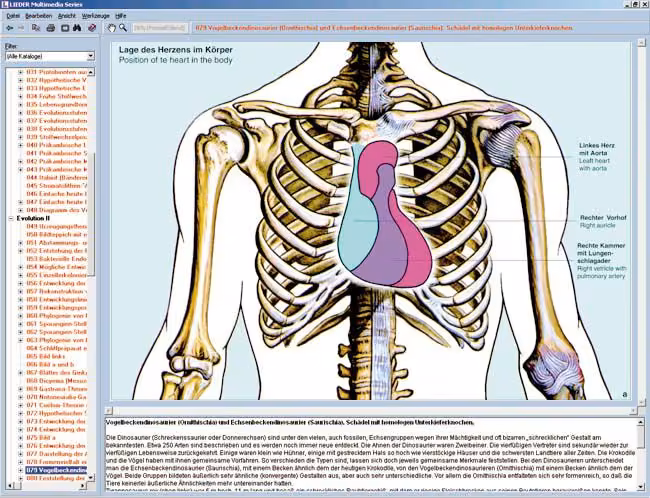Select tree item 069 Gastraea-Theorie
Viewport: 650px width, 498px height.
point(56,389)
